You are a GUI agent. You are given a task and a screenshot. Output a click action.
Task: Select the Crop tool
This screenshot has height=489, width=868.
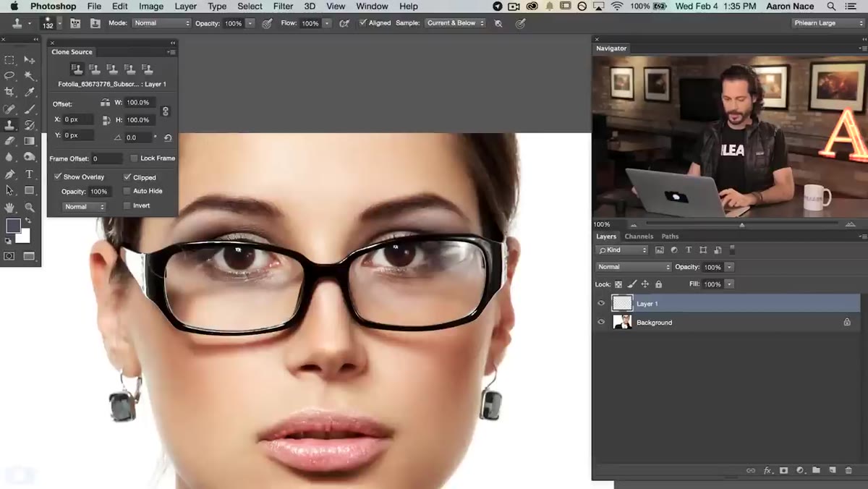click(x=9, y=93)
